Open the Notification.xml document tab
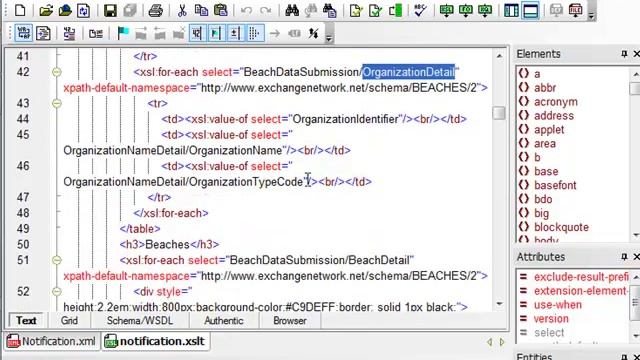 (52, 341)
